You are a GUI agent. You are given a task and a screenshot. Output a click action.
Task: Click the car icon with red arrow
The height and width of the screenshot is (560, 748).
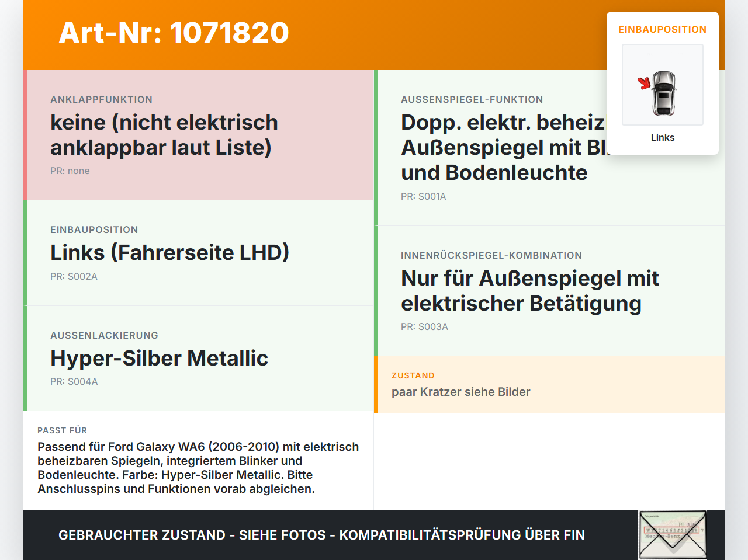[x=663, y=85]
